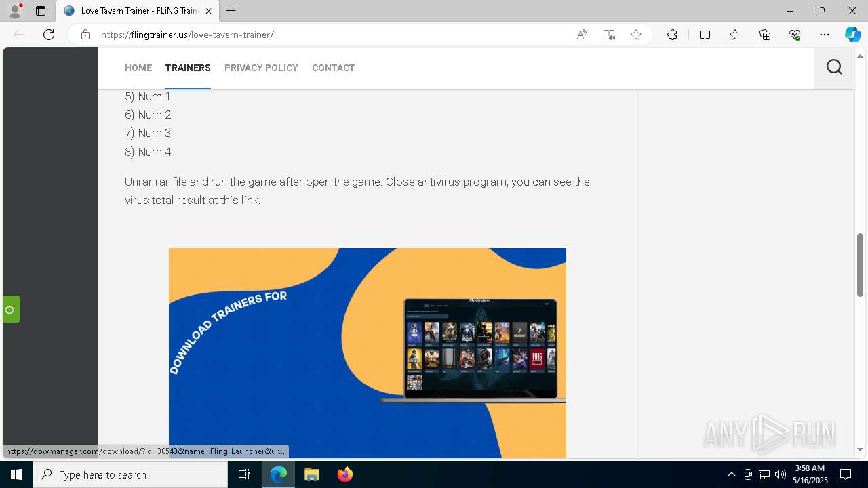This screenshot has width=868, height=488.
Task: Click scrollbar up arrow
Action: point(860,56)
